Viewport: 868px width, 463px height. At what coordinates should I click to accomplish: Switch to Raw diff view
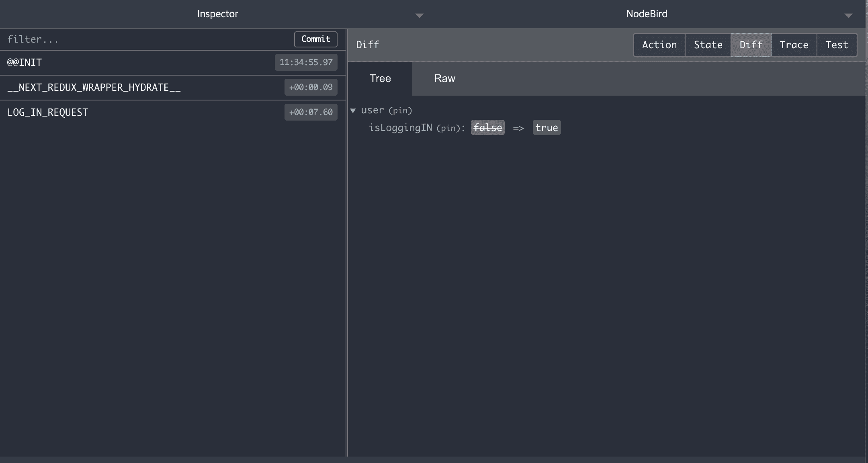point(444,78)
